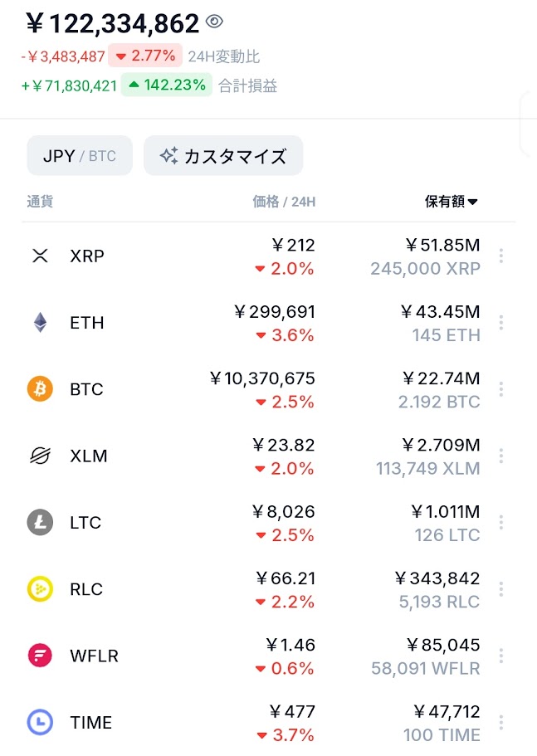
Task: Open the ETH row options menu
Action: pos(500,322)
